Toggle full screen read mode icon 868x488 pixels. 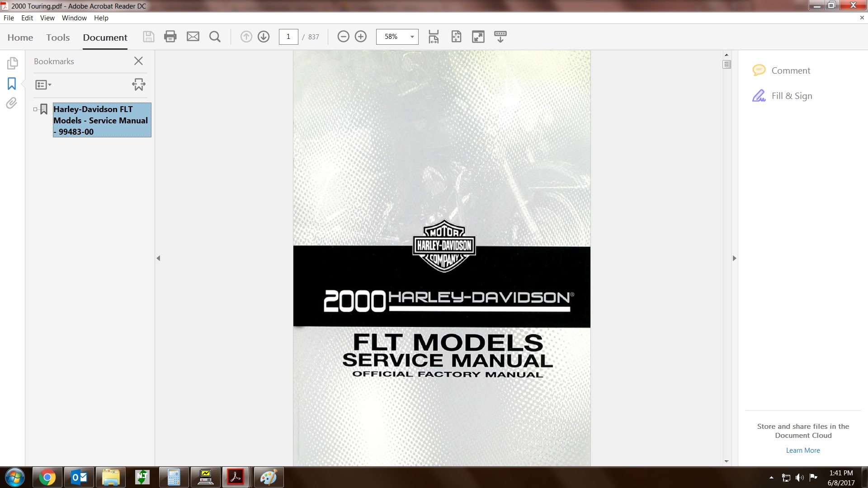pos(478,37)
